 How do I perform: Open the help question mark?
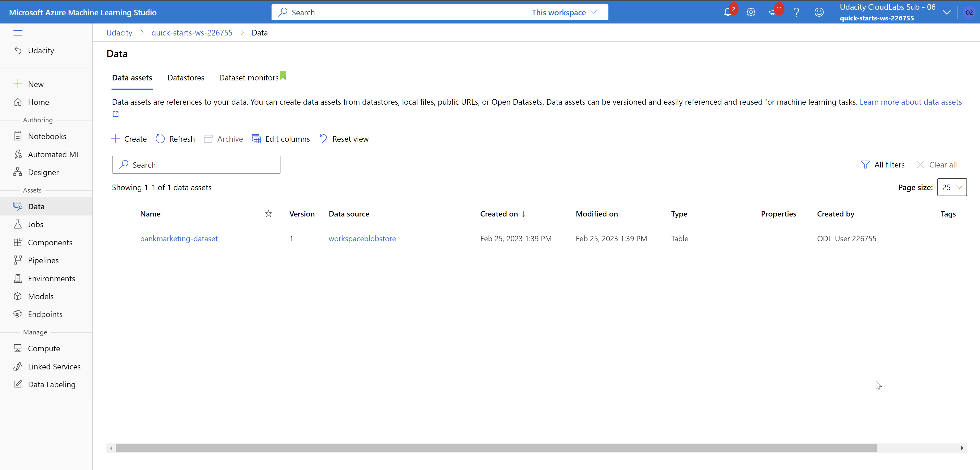click(x=796, y=12)
